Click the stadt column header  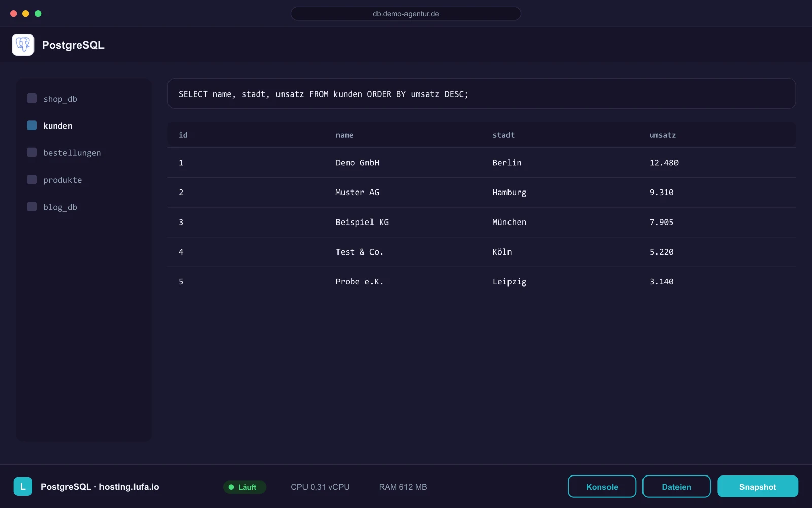point(503,135)
